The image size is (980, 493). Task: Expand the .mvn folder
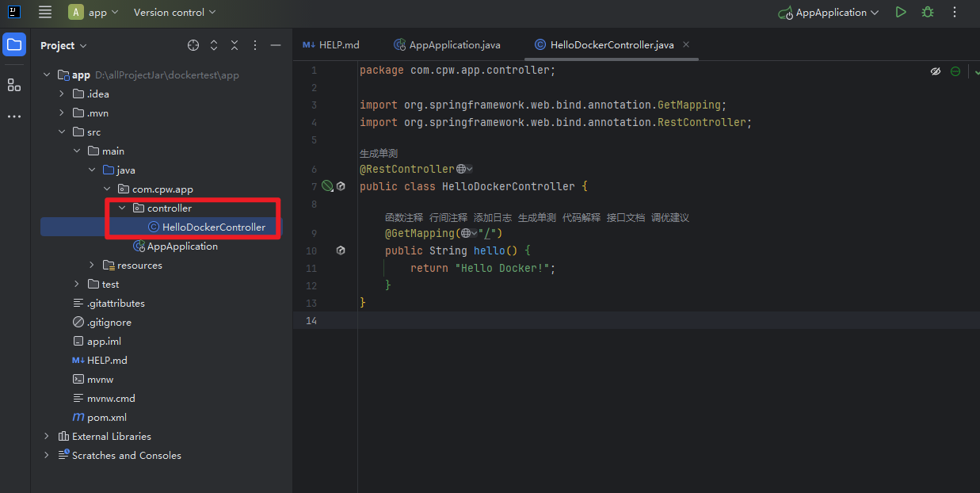click(62, 113)
